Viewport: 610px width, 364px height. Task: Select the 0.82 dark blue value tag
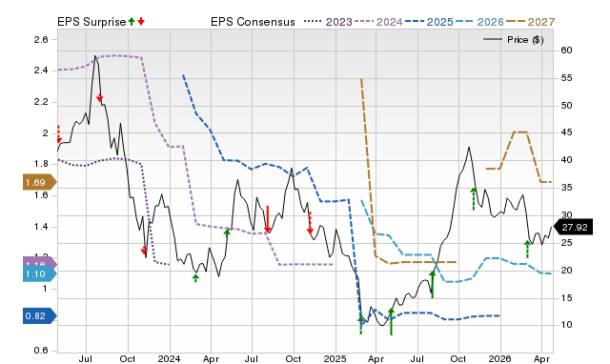coord(39,315)
